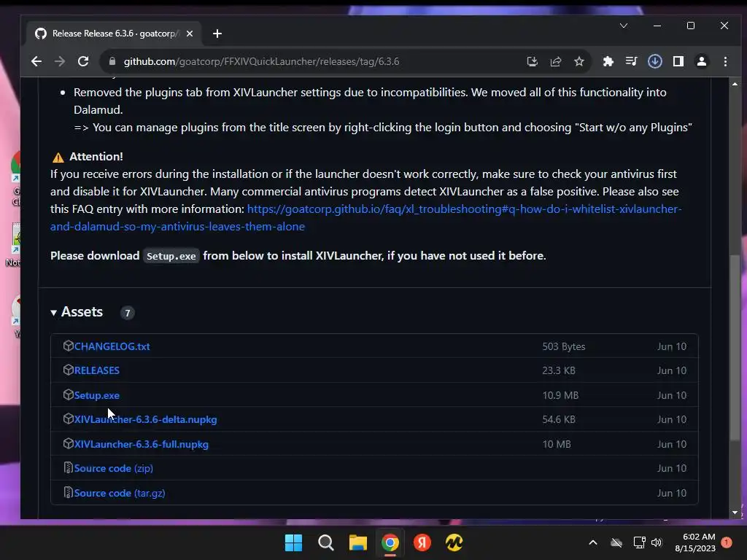
Task: Download CHANGELOG.txt asset
Action: point(112,346)
